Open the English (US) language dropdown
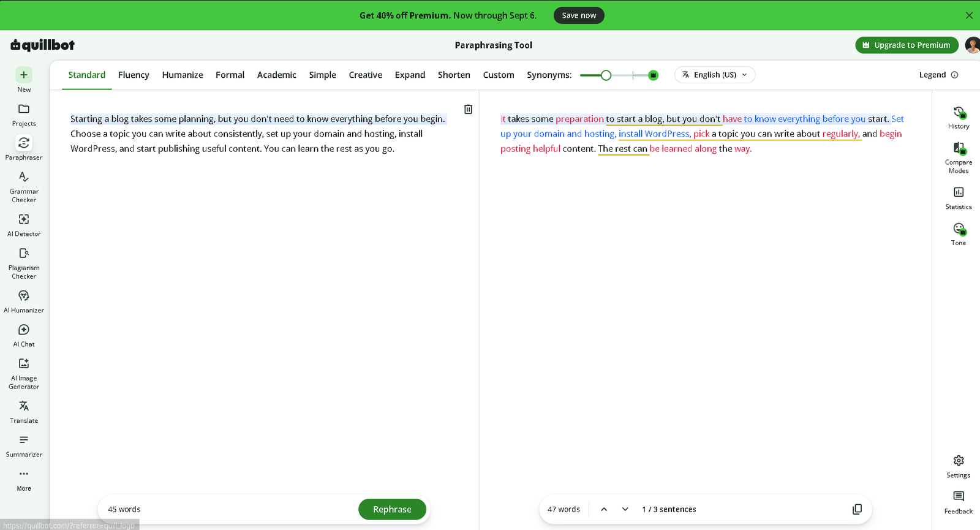The width and height of the screenshot is (980, 530). point(715,75)
